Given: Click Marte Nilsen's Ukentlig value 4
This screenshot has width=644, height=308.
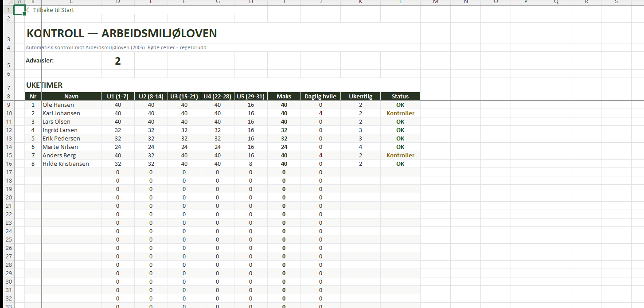Looking at the screenshot, I should coord(360,147).
